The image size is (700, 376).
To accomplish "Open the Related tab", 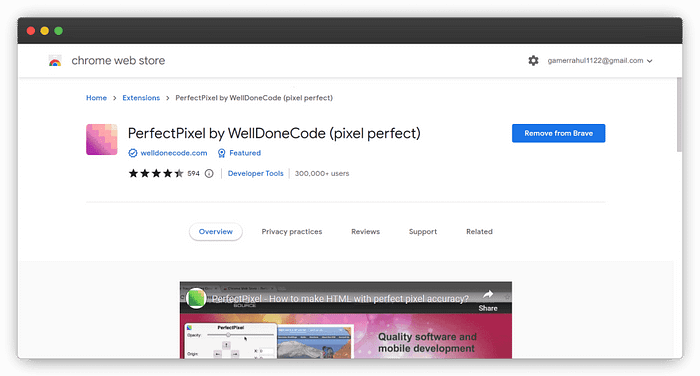I will click(x=479, y=231).
